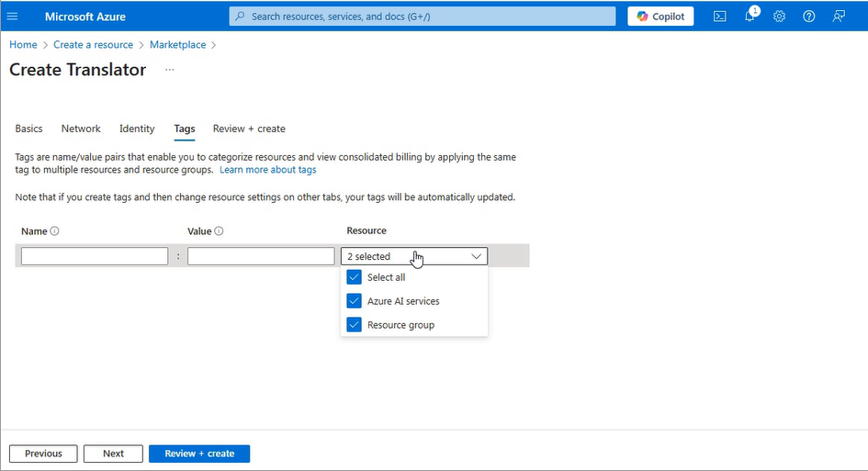Image resolution: width=868 pixels, height=471 pixels.
Task: Uncheck Azure AI services checkbox
Action: [x=354, y=300]
